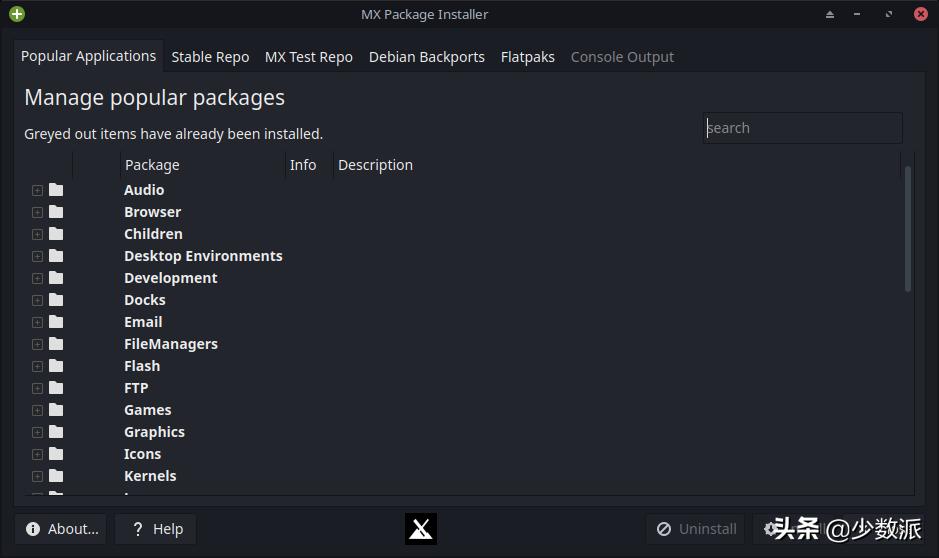Click the shade window arrow in title bar
Image resolution: width=939 pixels, height=558 pixels.
click(830, 15)
